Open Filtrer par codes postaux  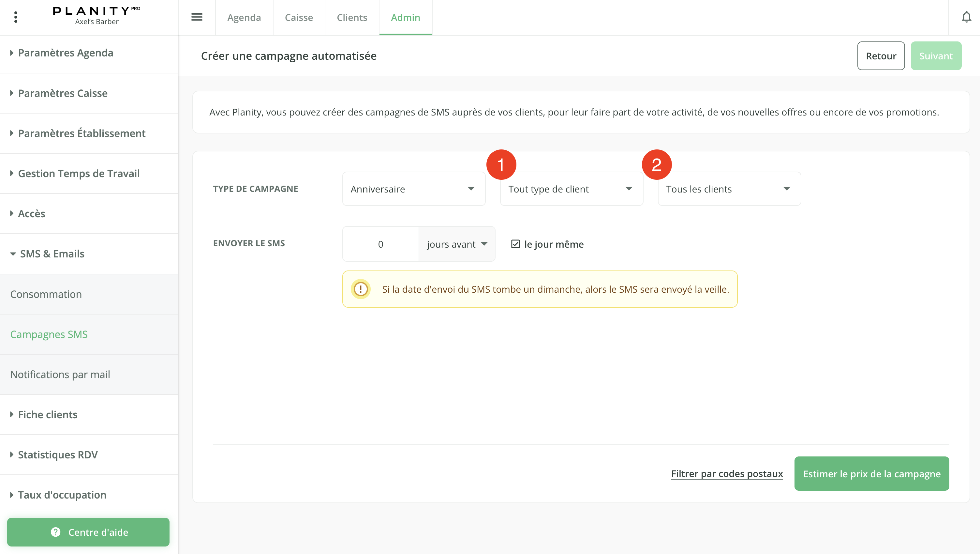click(x=727, y=474)
